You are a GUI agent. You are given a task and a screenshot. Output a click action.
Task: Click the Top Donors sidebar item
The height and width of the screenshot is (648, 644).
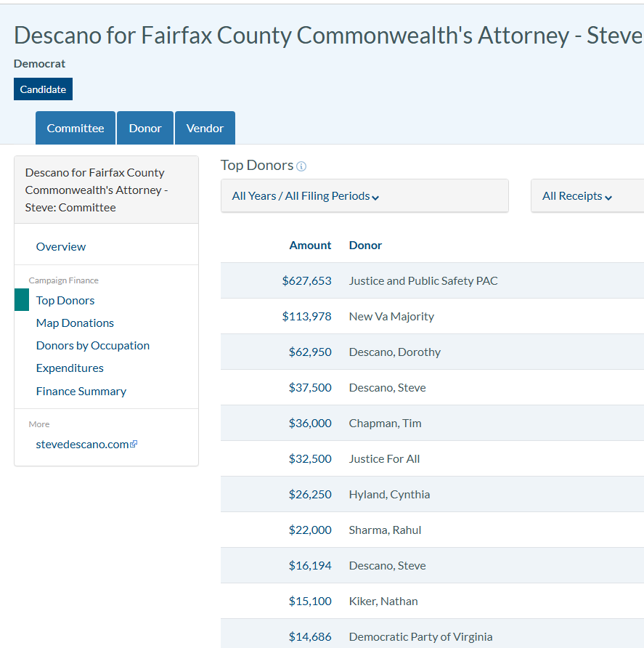click(x=65, y=300)
